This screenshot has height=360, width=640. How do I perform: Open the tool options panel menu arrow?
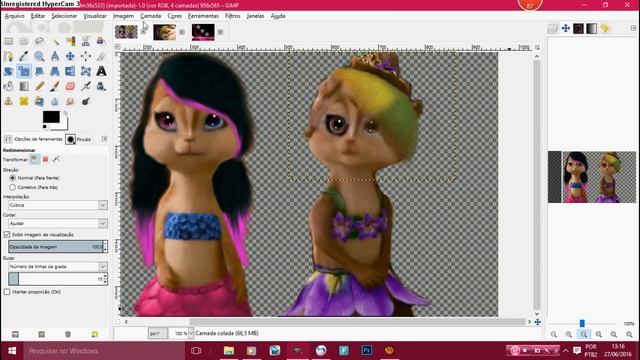click(104, 139)
